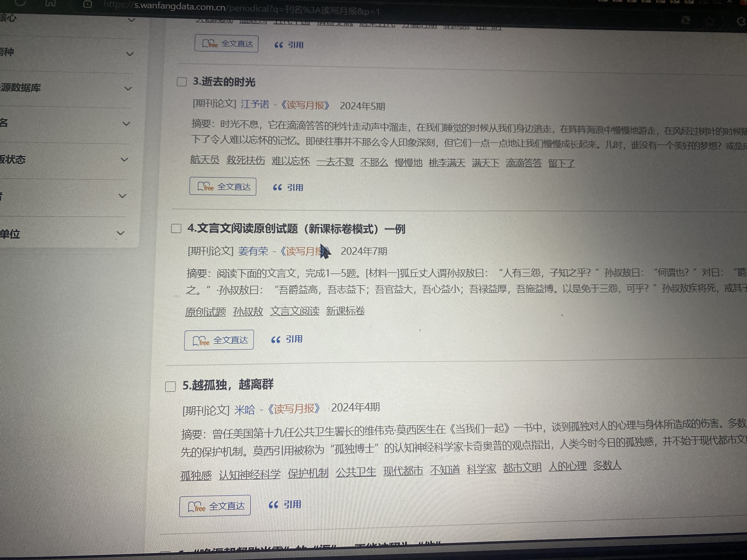Click 全文直达 button for 文言文阅读原创试题
The height and width of the screenshot is (560, 747).
(219, 340)
